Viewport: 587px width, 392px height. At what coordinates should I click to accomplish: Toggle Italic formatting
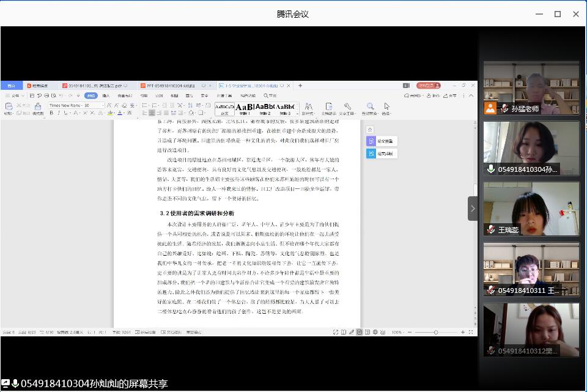click(x=59, y=113)
